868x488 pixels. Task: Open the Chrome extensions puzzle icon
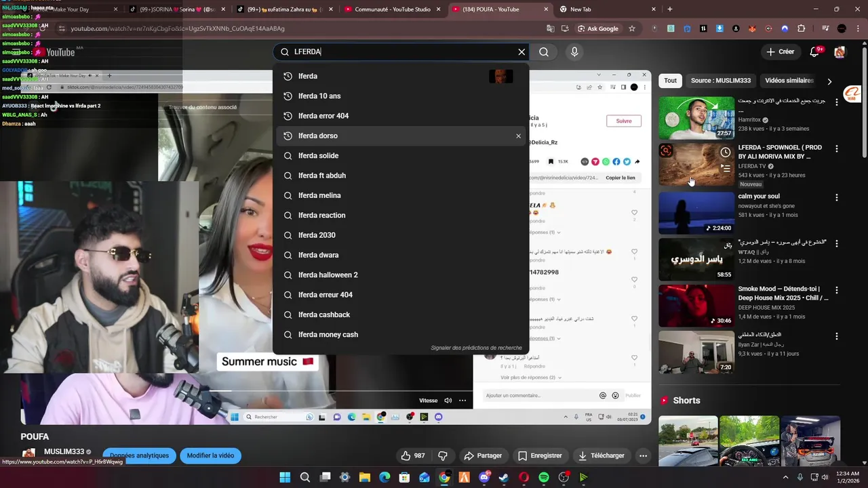(801, 28)
